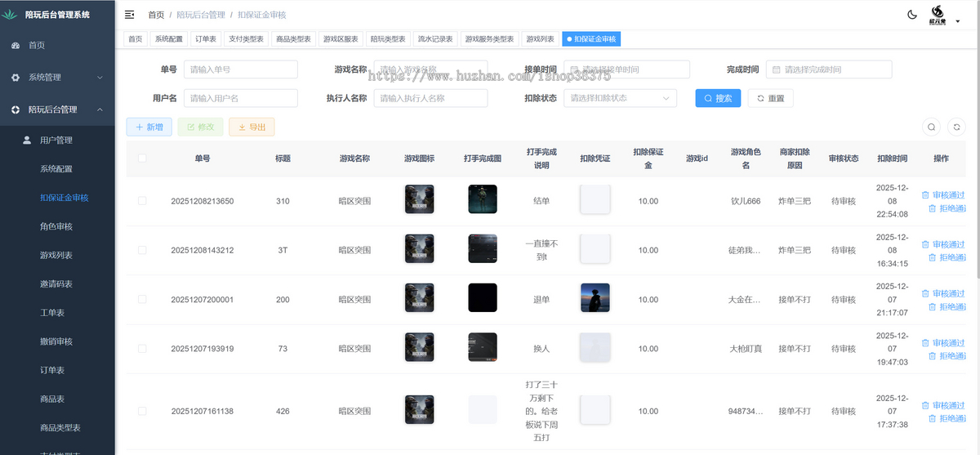Click 拒绝通过 for order 20251207200001
Screen dimensions: 980x455
click(947, 306)
